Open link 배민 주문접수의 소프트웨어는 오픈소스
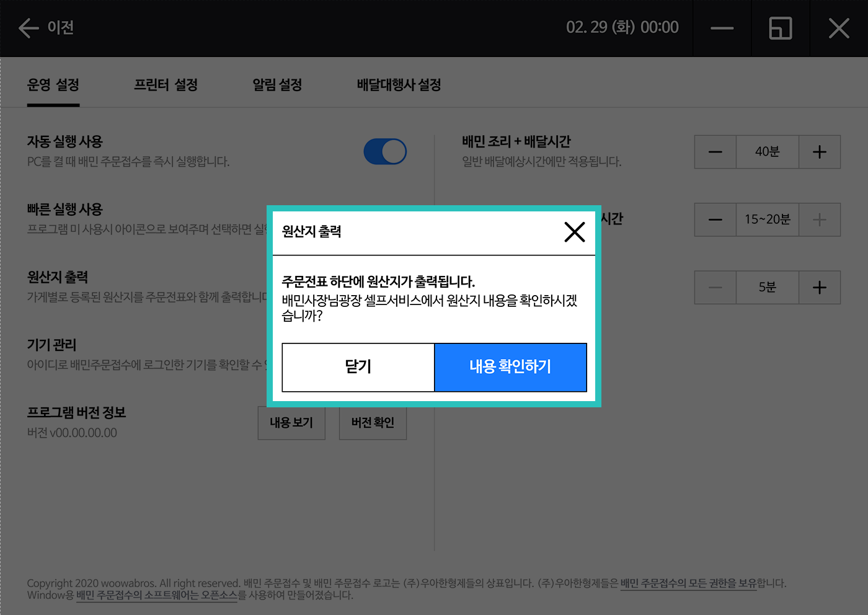868x615 pixels. click(x=157, y=595)
